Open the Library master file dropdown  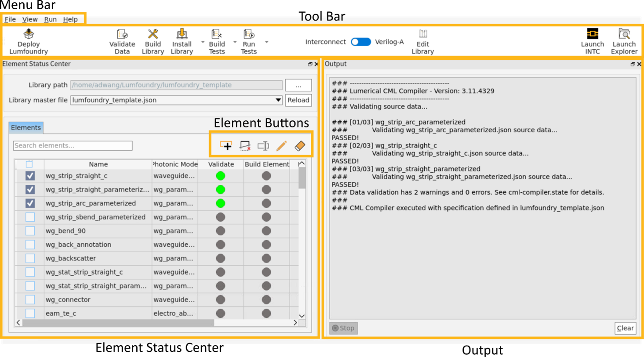278,100
